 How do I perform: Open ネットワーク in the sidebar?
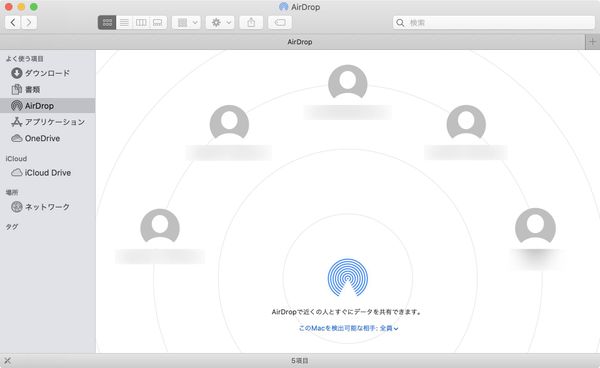(47, 207)
